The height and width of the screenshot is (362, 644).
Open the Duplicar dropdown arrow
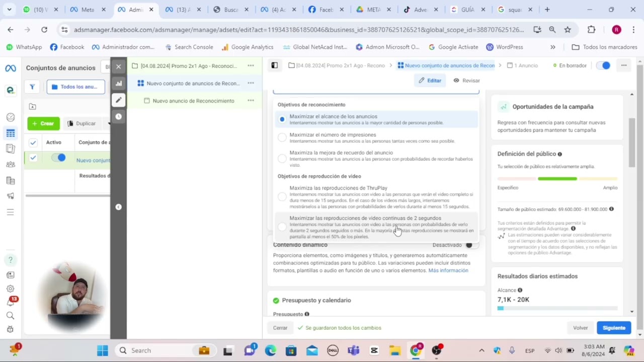(x=109, y=123)
